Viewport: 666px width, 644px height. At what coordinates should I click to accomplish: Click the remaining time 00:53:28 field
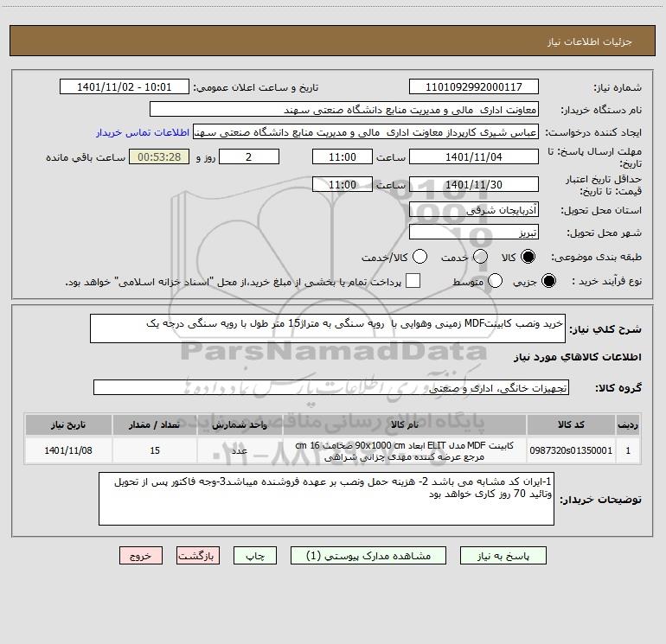click(159, 157)
